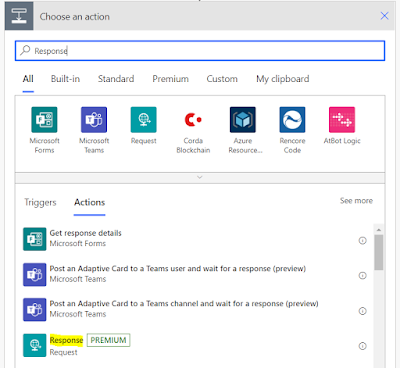Select the AtBot Logic connector

click(x=342, y=120)
